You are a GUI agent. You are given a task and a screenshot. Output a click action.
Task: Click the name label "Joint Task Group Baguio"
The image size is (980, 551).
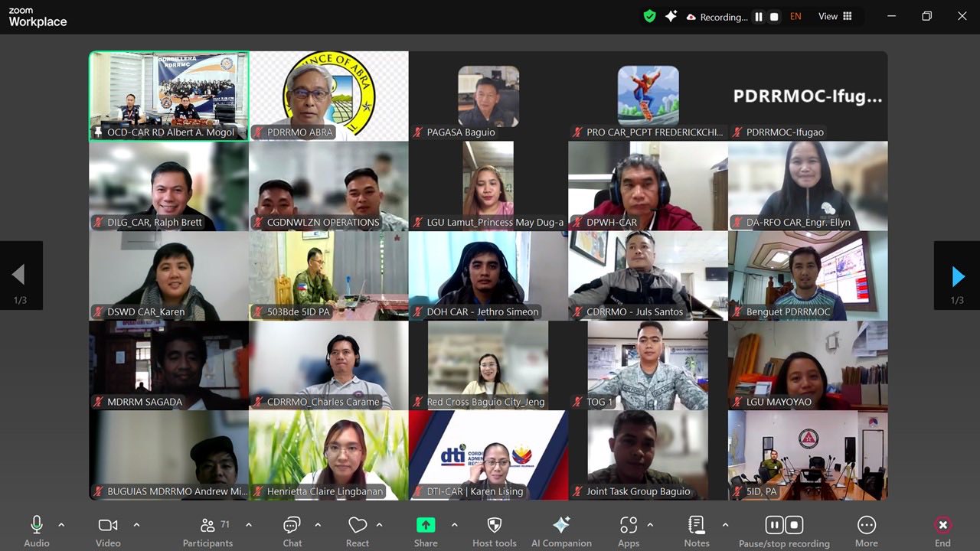click(639, 492)
